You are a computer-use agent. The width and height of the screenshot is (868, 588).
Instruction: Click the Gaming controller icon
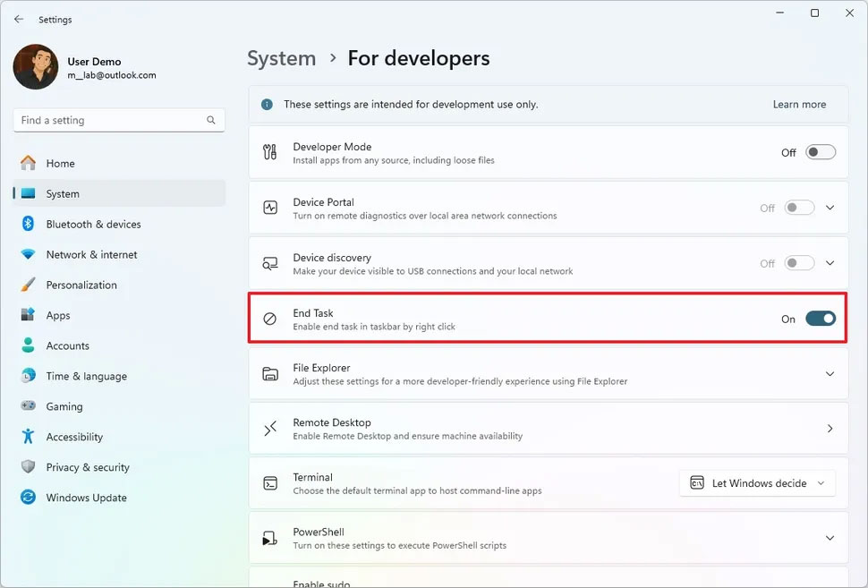click(x=29, y=406)
